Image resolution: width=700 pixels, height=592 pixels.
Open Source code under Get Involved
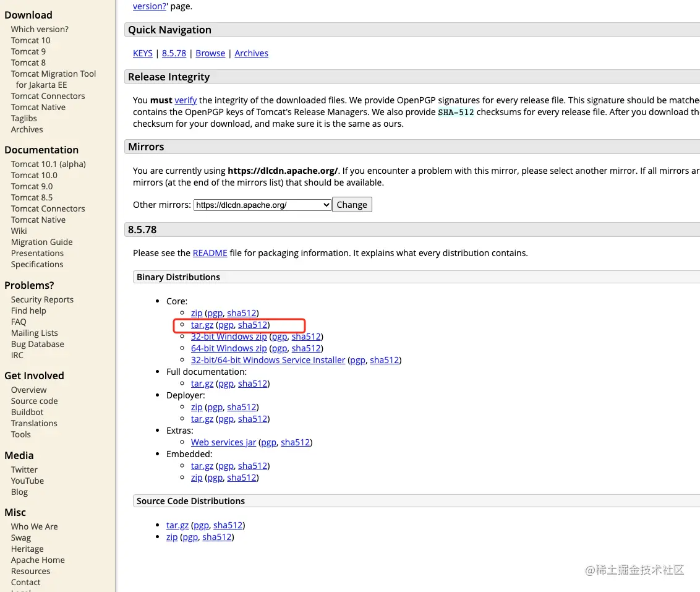tap(35, 401)
